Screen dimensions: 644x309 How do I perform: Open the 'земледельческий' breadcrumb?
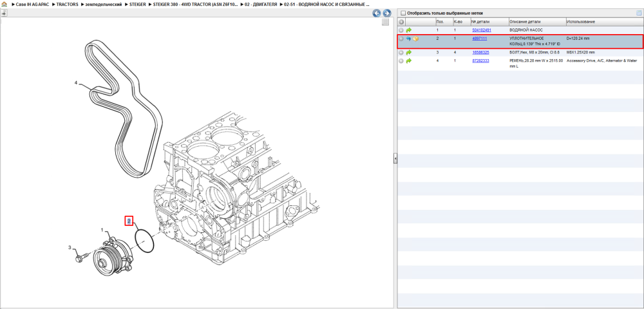point(104,4)
